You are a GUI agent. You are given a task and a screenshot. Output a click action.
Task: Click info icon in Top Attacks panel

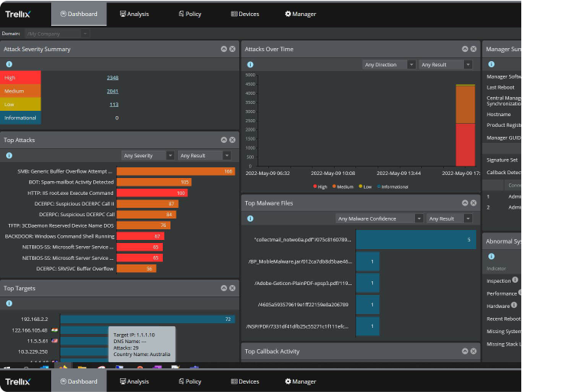point(9,155)
